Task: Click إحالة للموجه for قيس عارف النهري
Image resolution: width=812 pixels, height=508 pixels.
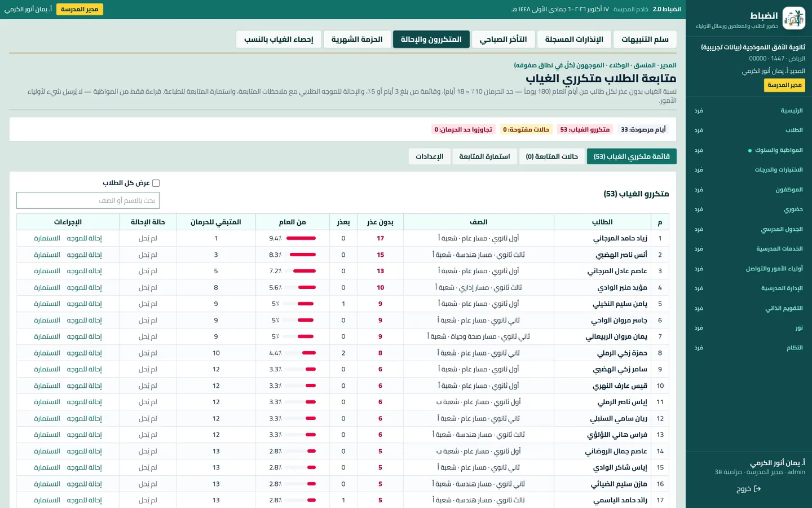Action: pyautogui.click(x=85, y=386)
